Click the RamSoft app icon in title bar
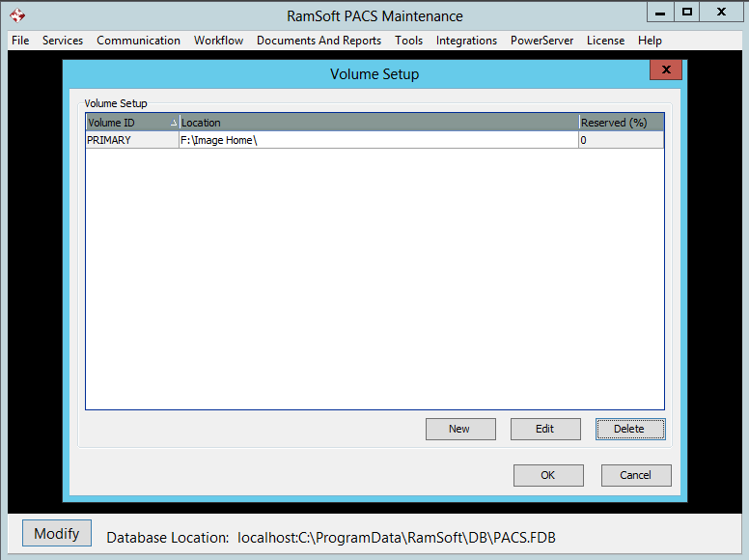 pyautogui.click(x=16, y=15)
